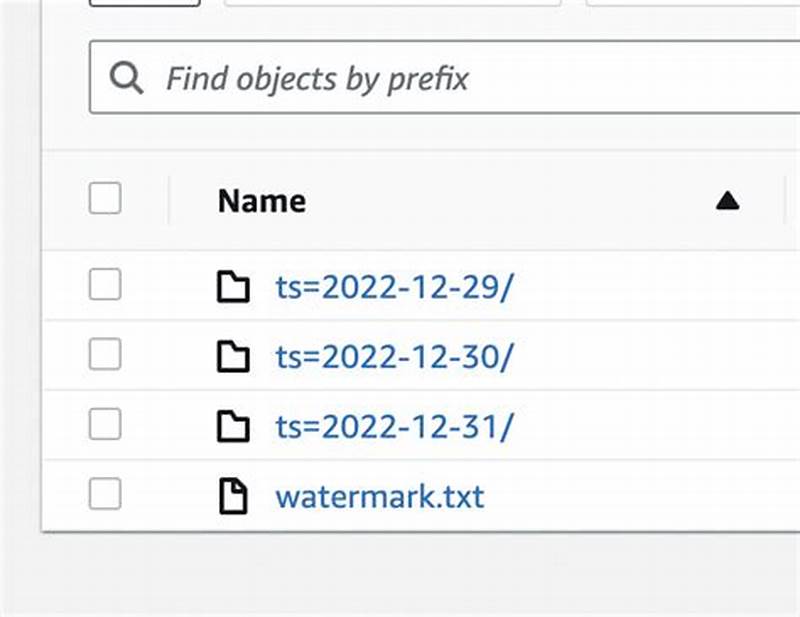
Task: Click the file icon beside watermark.txt
Action: [236, 494]
